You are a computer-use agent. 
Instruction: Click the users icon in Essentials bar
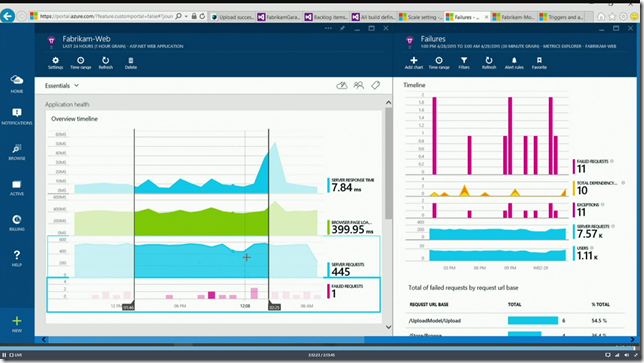[359, 85]
